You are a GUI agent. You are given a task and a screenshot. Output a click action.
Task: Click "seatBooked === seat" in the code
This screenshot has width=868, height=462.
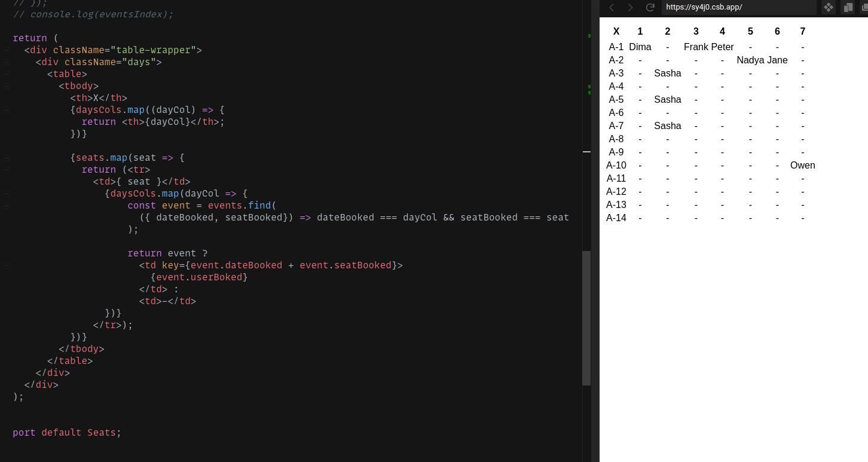click(x=515, y=218)
